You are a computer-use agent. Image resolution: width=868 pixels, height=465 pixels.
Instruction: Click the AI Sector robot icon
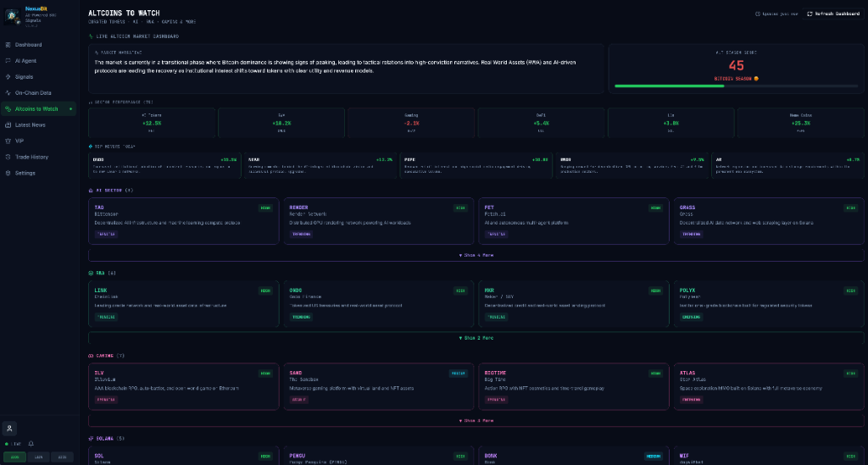pyautogui.click(x=91, y=191)
